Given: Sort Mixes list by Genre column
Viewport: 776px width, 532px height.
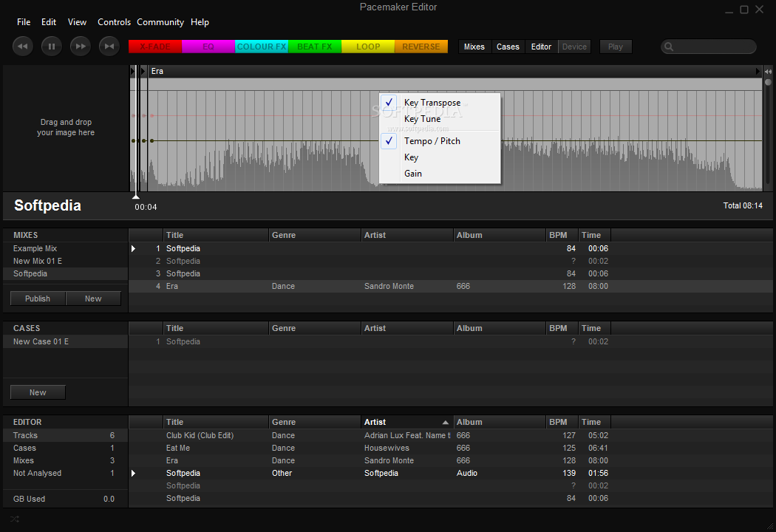Looking at the screenshot, I should (315, 235).
